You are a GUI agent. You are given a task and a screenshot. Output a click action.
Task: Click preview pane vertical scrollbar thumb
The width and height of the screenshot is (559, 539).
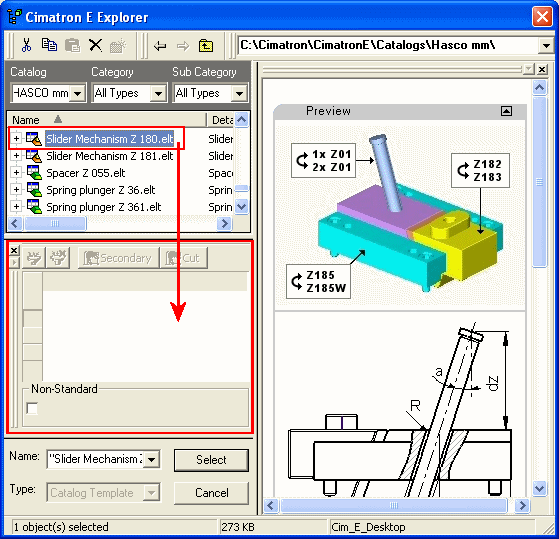[539, 182]
